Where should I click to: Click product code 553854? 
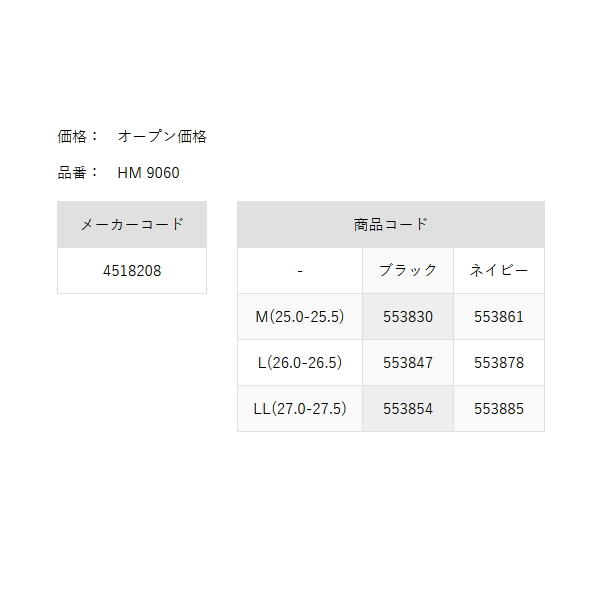pyautogui.click(x=407, y=408)
